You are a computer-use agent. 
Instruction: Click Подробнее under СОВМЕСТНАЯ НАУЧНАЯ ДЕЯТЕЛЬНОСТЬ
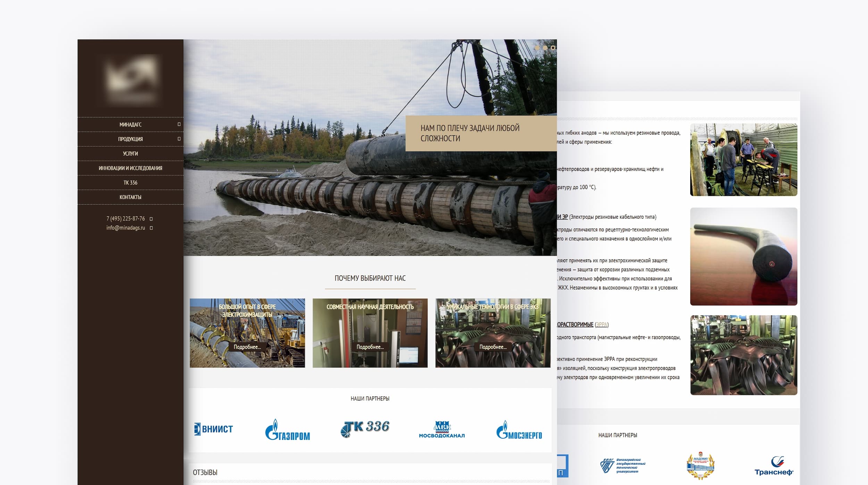pyautogui.click(x=370, y=347)
